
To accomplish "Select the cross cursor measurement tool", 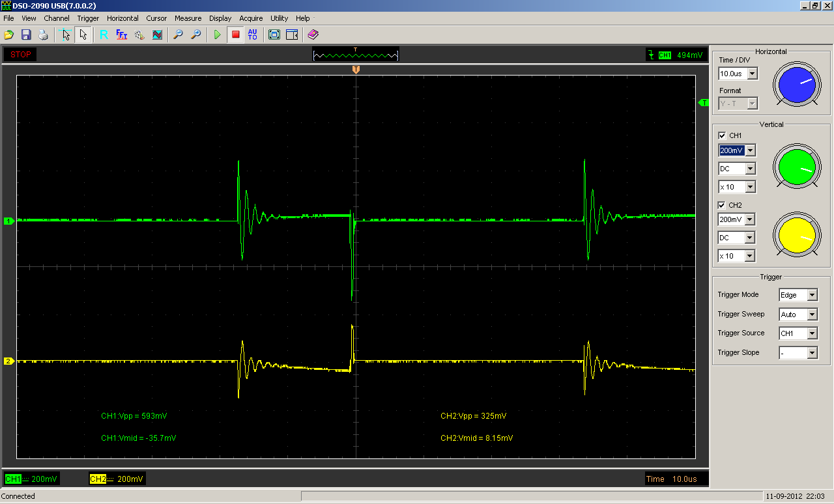I will pos(65,35).
